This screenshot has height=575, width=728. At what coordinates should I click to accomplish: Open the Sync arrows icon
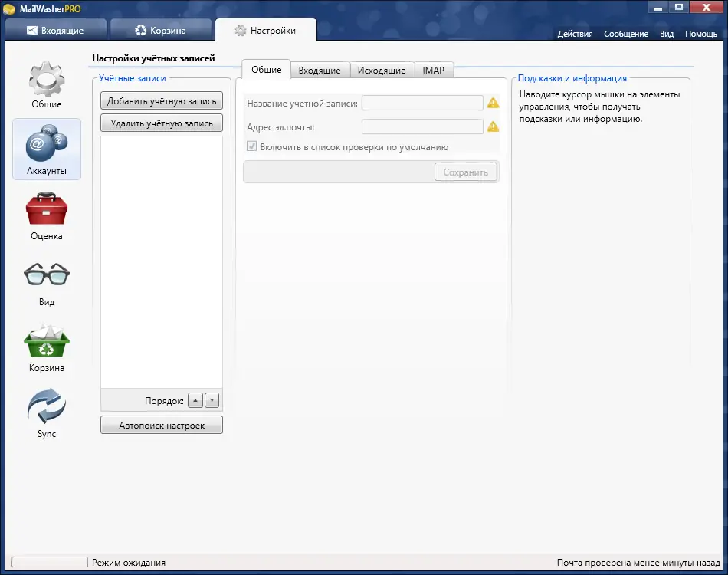pyautogui.click(x=47, y=406)
